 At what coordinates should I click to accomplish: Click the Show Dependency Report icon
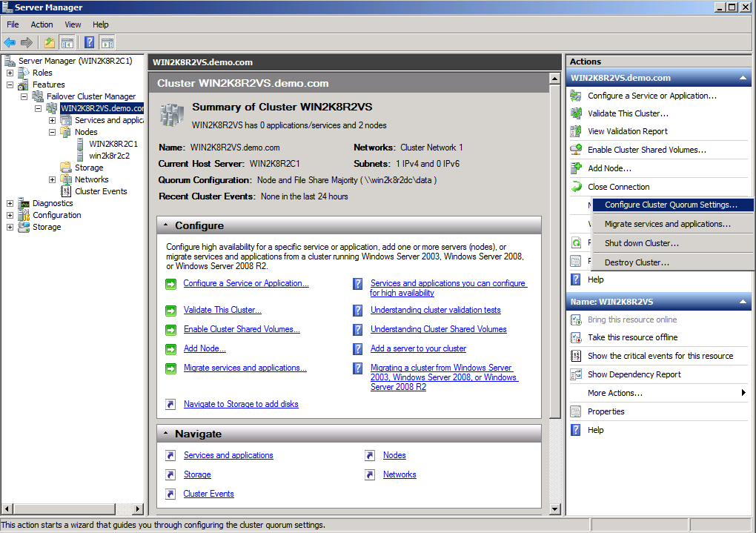[x=577, y=374]
